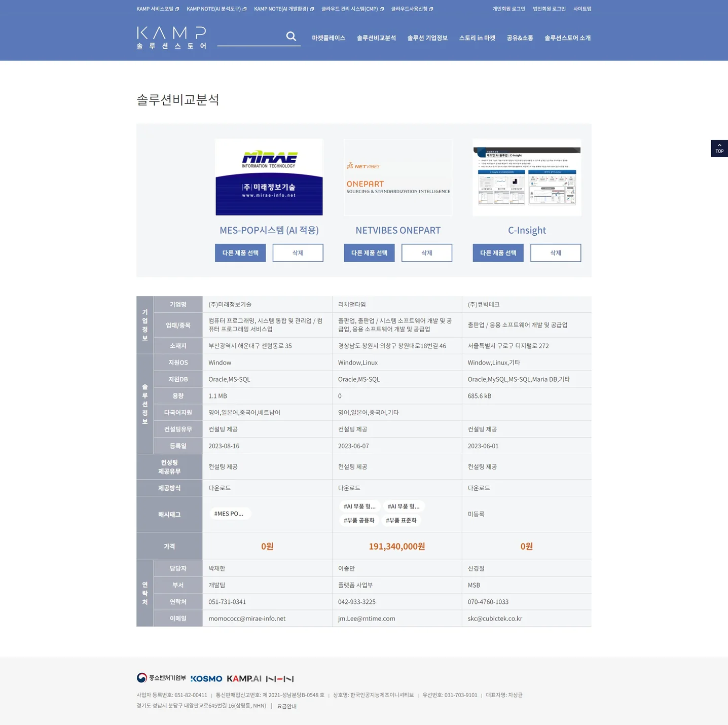
Task: Click the C-Insight product thumbnail
Action: point(527,177)
